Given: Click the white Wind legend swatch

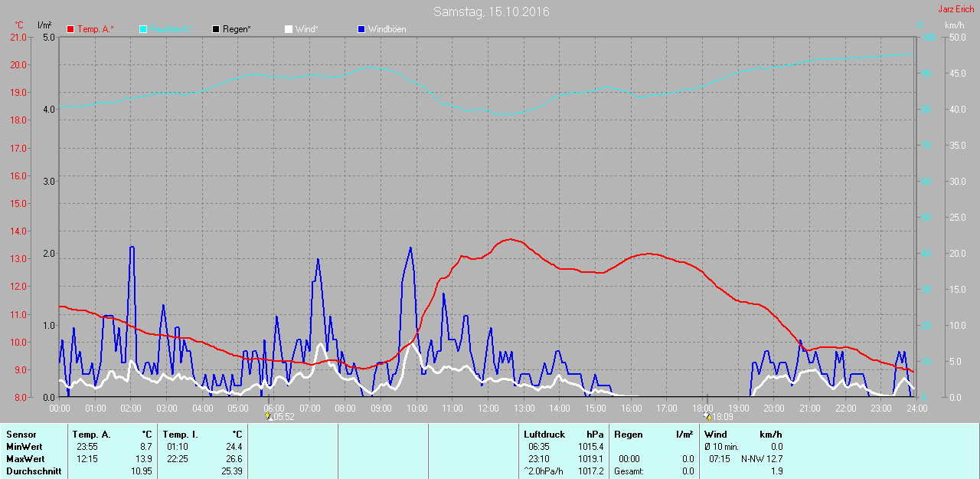Looking at the screenshot, I should (x=289, y=29).
